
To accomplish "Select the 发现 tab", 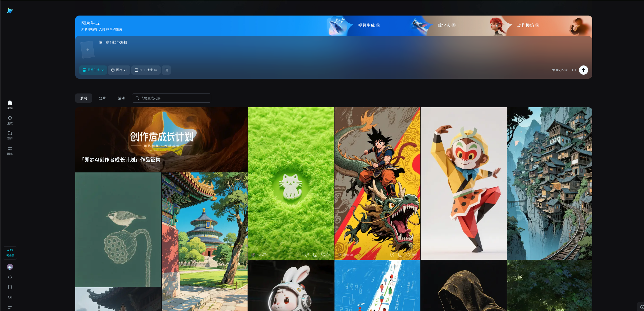I will (x=84, y=98).
